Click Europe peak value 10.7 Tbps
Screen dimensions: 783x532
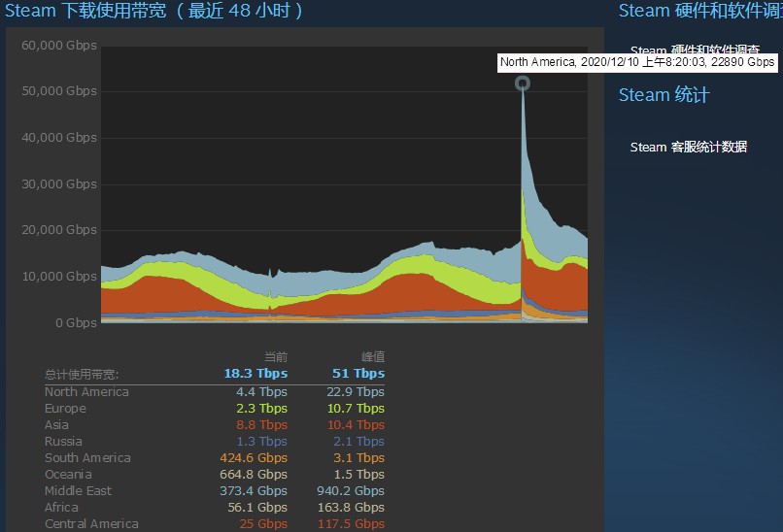(356, 409)
